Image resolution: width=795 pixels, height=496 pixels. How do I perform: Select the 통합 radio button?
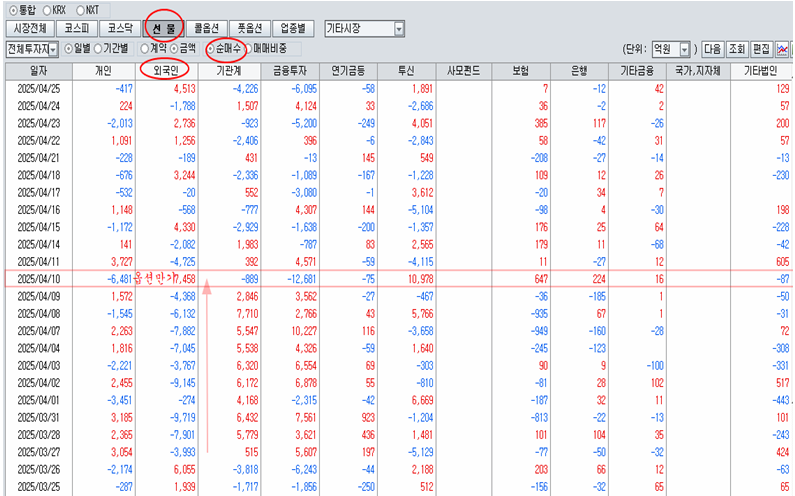pos(11,9)
